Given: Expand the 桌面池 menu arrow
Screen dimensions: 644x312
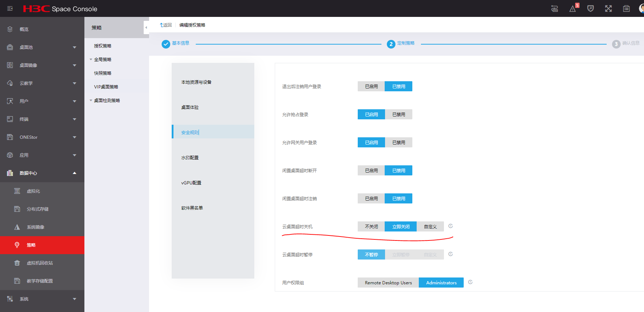Looking at the screenshot, I should (74, 47).
